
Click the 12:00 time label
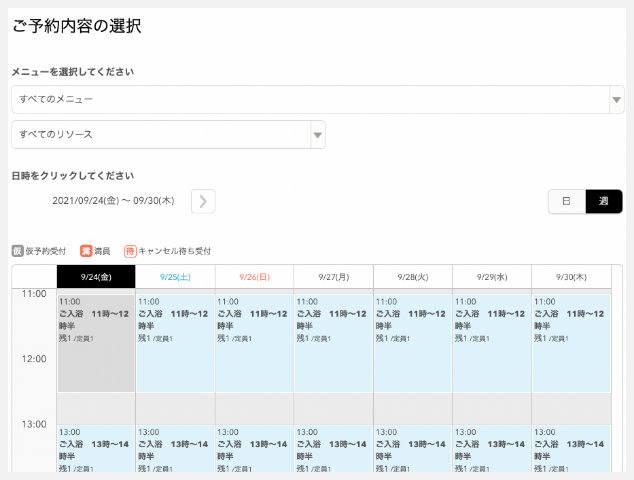pyautogui.click(x=34, y=359)
